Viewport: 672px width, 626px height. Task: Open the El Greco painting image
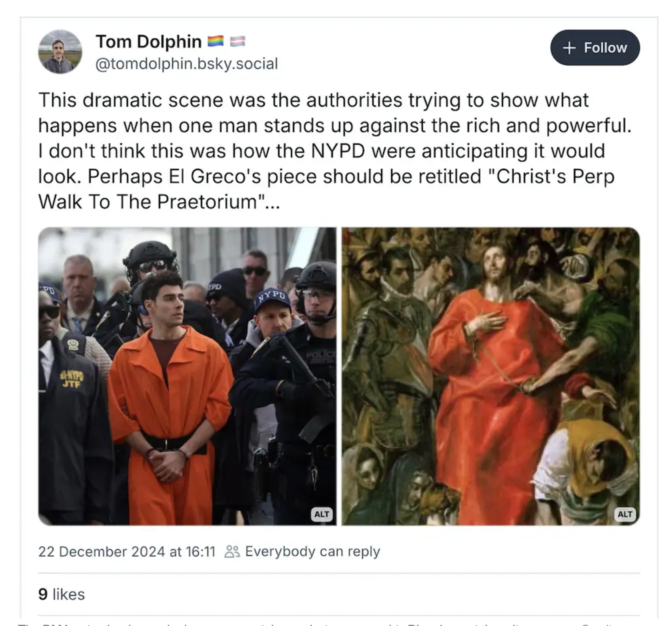point(490,376)
